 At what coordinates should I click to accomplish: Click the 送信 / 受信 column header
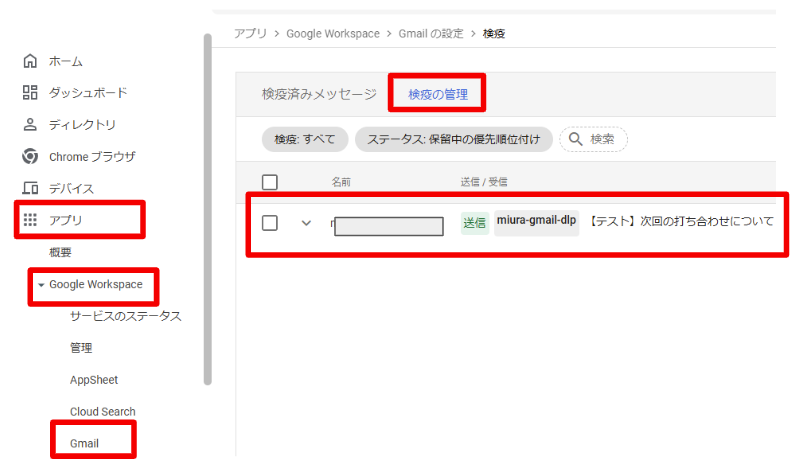pyautogui.click(x=484, y=182)
